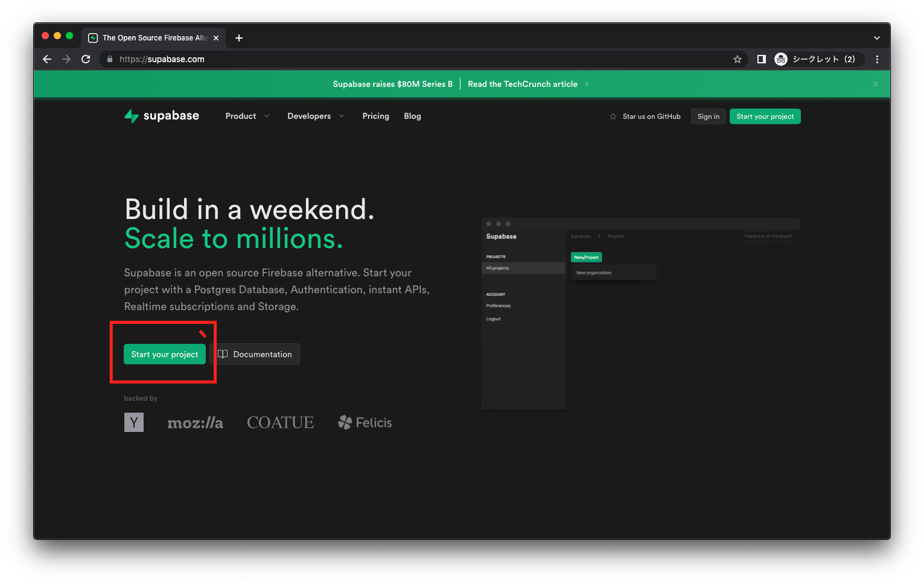Close the Open Source Firebase tab

[216, 38]
